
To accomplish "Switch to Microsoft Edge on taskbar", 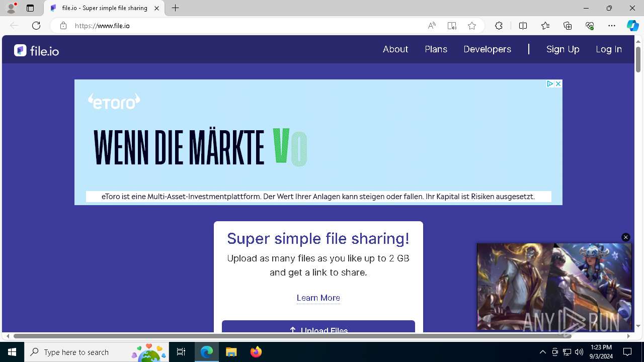I will coord(207,352).
